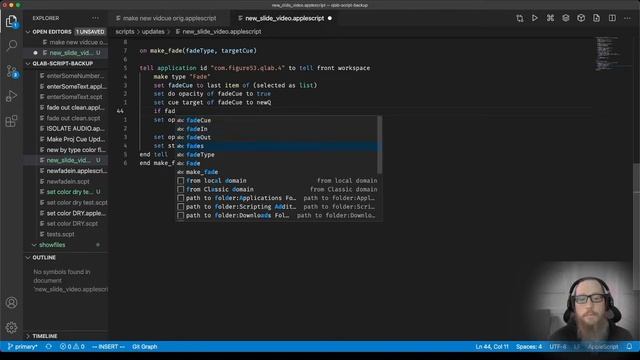640x360 pixels.
Task: Open the Manage gear icon
Action: tap(11, 327)
